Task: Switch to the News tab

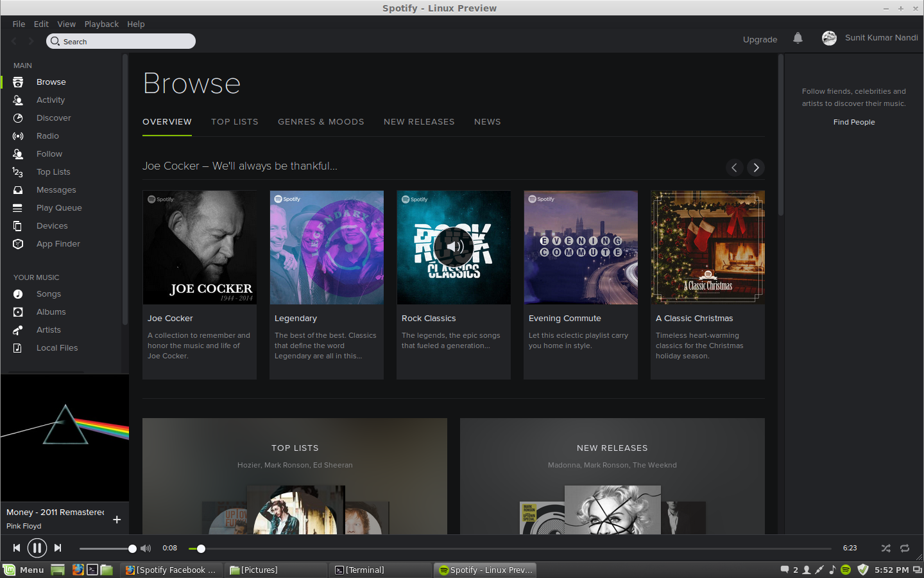Action: coord(488,122)
